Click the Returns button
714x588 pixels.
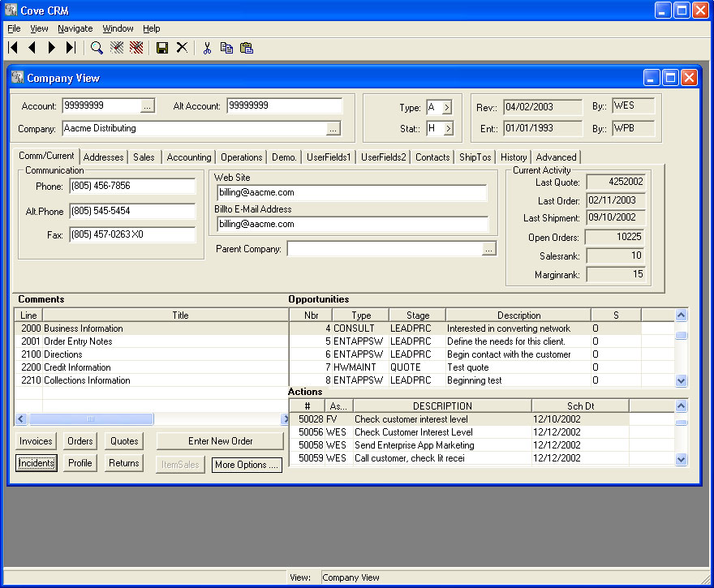[124, 463]
